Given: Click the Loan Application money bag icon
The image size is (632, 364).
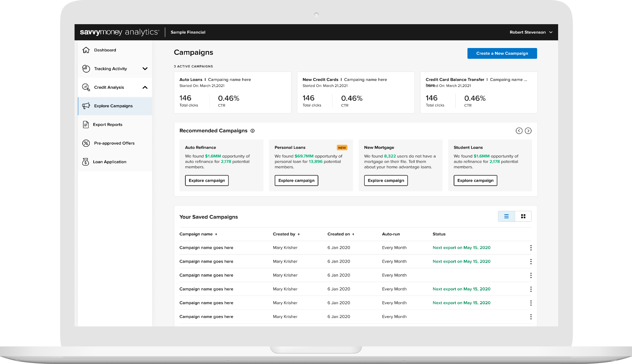Looking at the screenshot, I should 86,162.
